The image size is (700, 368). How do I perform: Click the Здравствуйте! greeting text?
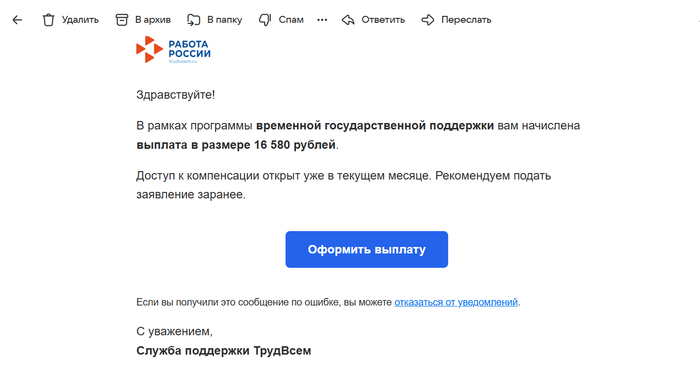(x=175, y=95)
